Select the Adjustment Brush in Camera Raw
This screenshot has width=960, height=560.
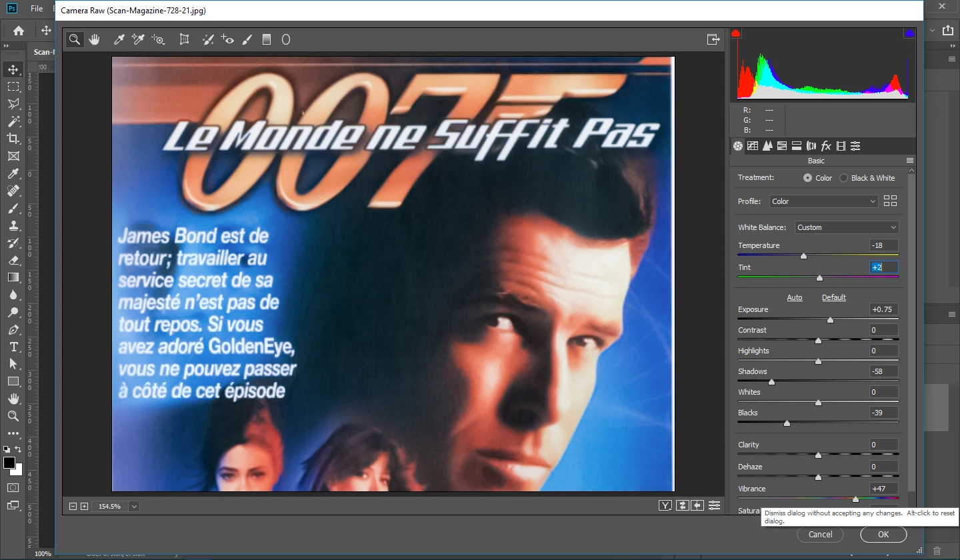pos(247,39)
